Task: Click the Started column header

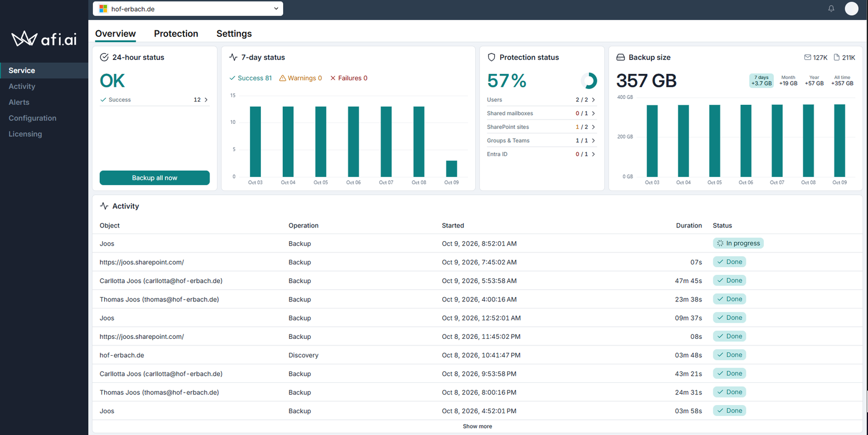Action: click(453, 225)
